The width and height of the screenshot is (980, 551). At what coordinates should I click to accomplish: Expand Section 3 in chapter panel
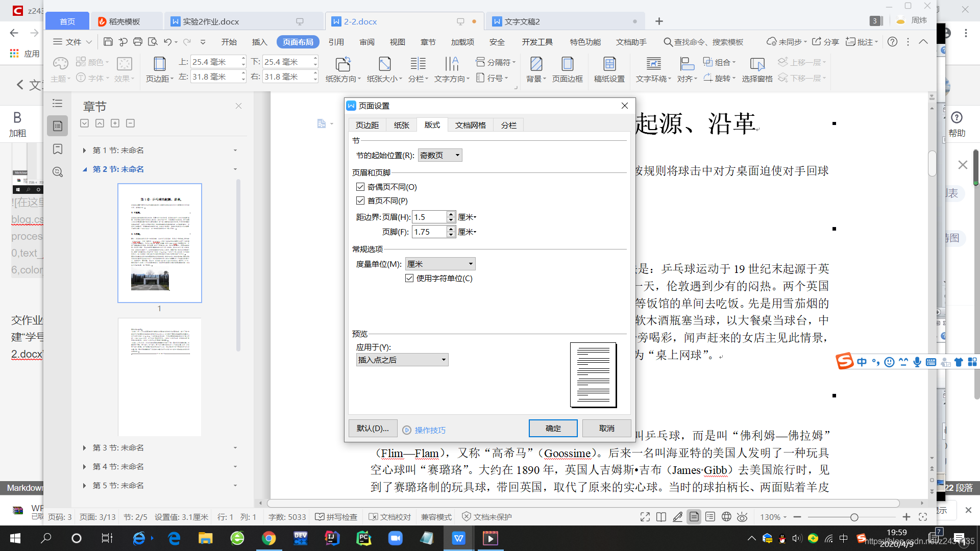(x=84, y=448)
